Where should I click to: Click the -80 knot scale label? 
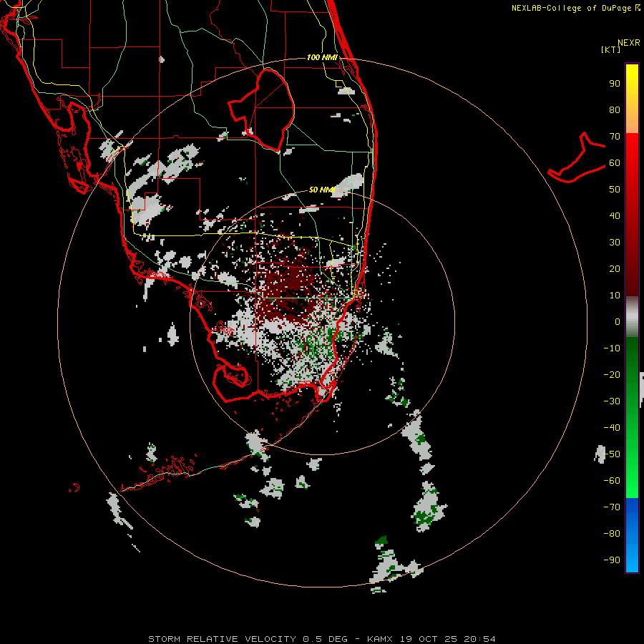pyautogui.click(x=612, y=534)
